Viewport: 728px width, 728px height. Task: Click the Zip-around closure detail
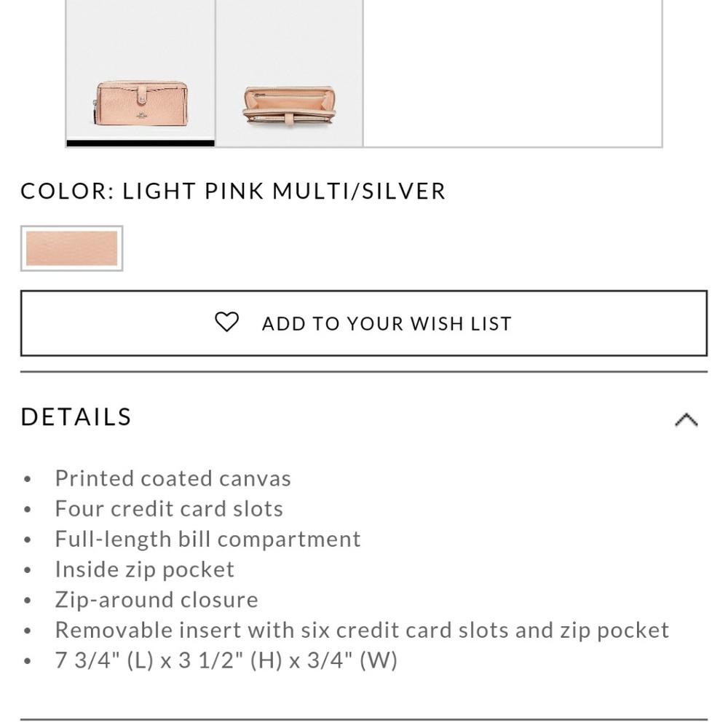point(156,598)
